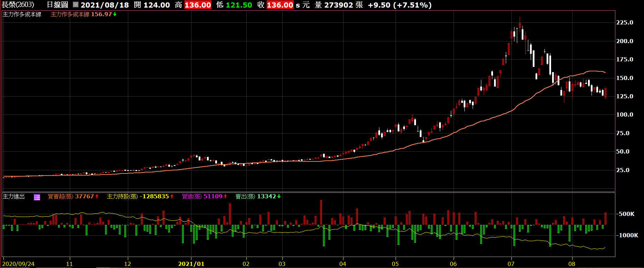
Task: Click the red up arrow after 51109
Action: [226, 197]
